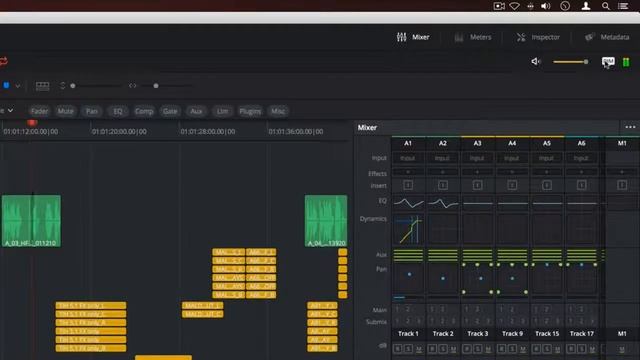Solo Track 1 in the mixer
640x360 pixels.
pos(408,349)
